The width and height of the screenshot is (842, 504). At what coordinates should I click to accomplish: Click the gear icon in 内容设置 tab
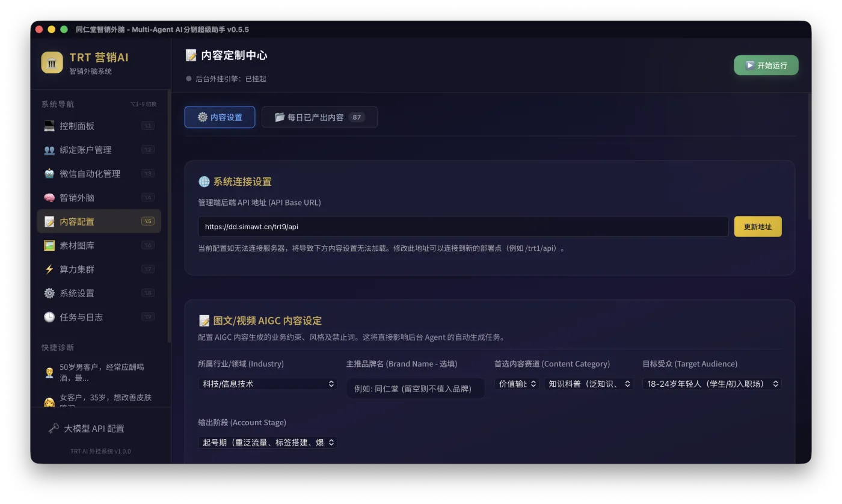tap(203, 117)
